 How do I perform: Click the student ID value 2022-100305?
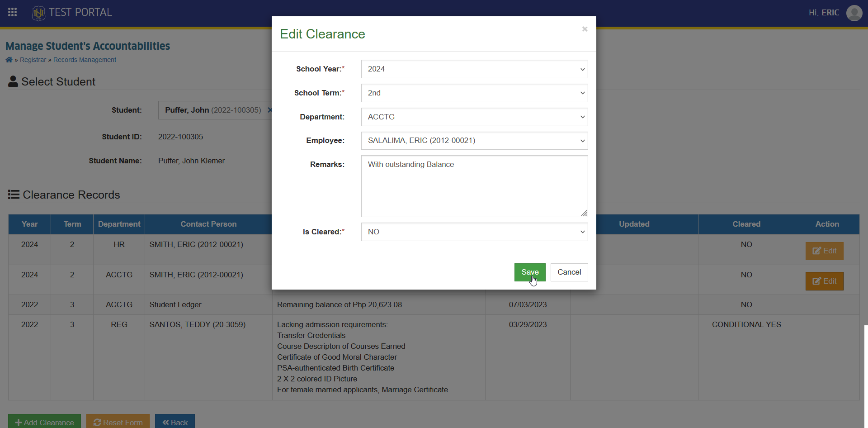tap(180, 137)
